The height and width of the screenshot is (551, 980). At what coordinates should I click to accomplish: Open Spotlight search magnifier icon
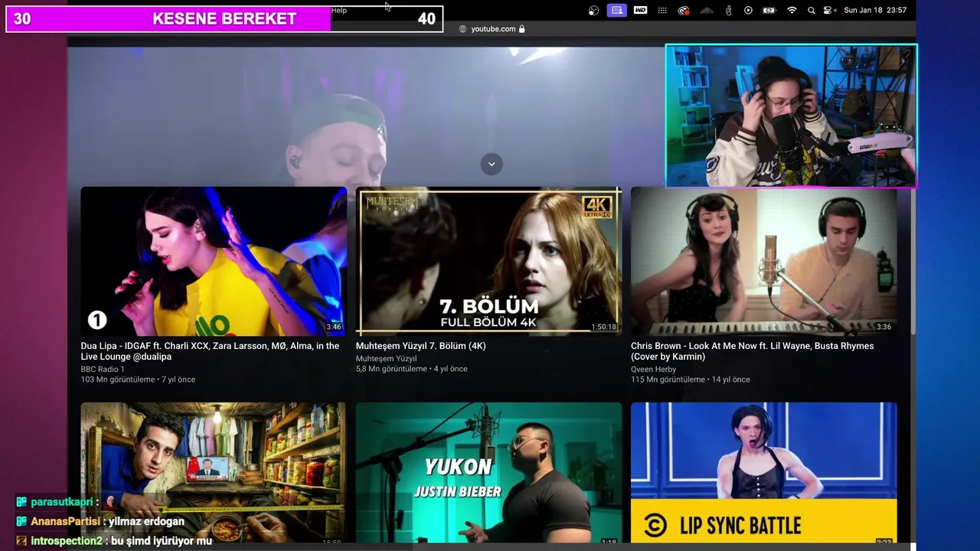tap(811, 10)
